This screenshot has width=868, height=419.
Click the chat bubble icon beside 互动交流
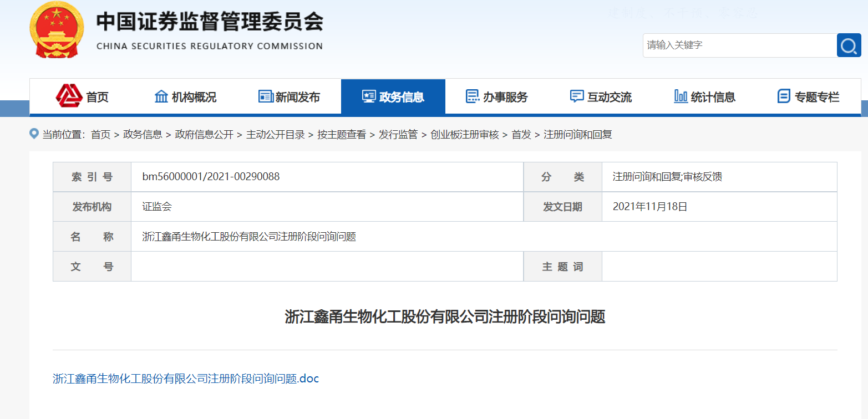577,96
